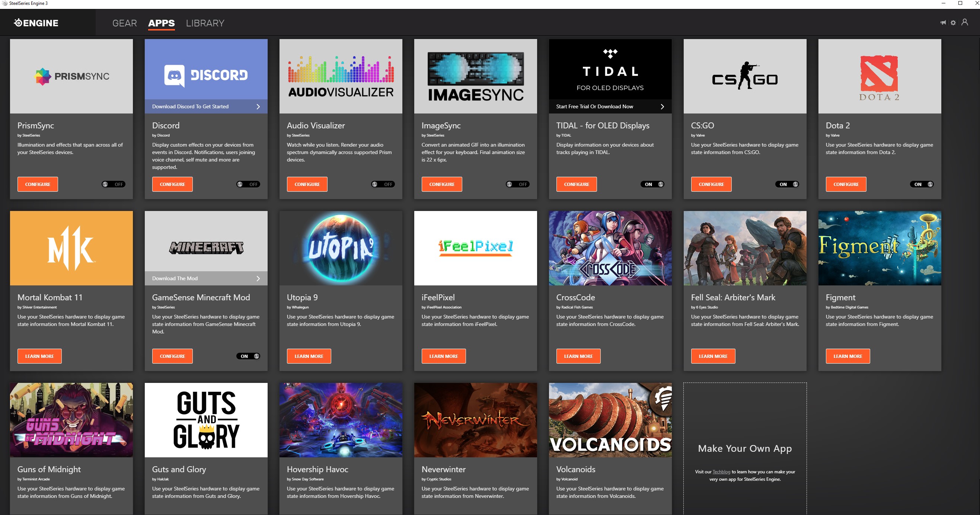Image resolution: width=980 pixels, height=515 pixels.
Task: Click Learn More under Fell Seal
Action: (713, 356)
